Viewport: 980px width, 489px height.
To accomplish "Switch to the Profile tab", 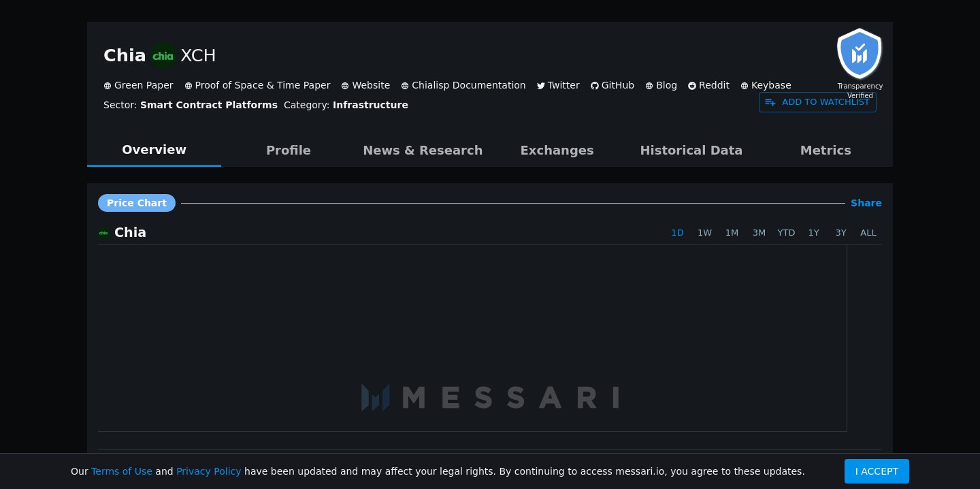I will tap(289, 151).
